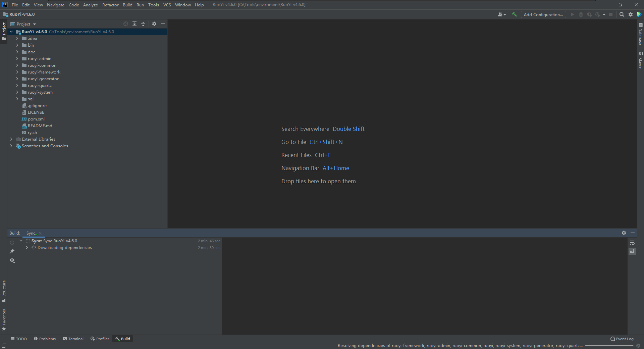Select the .gitignore file
644x349 pixels.
tap(37, 106)
